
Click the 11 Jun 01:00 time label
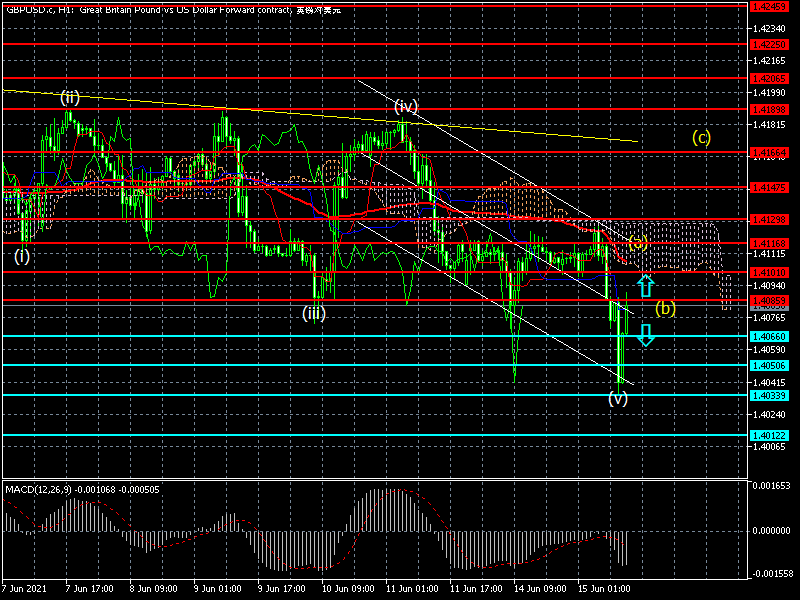pyautogui.click(x=413, y=589)
